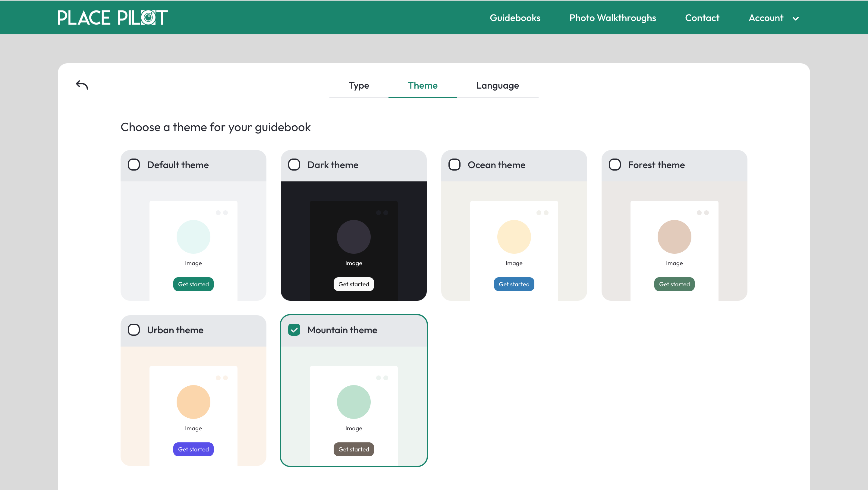This screenshot has width=868, height=490.
Task: Click Dark theme Get started button
Action: pyautogui.click(x=354, y=284)
